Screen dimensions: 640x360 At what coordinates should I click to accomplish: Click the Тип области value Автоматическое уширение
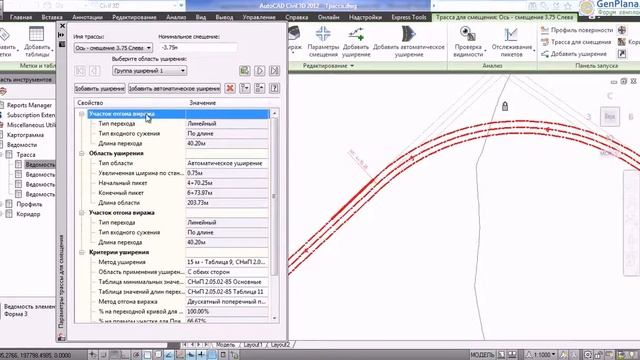[227, 163]
